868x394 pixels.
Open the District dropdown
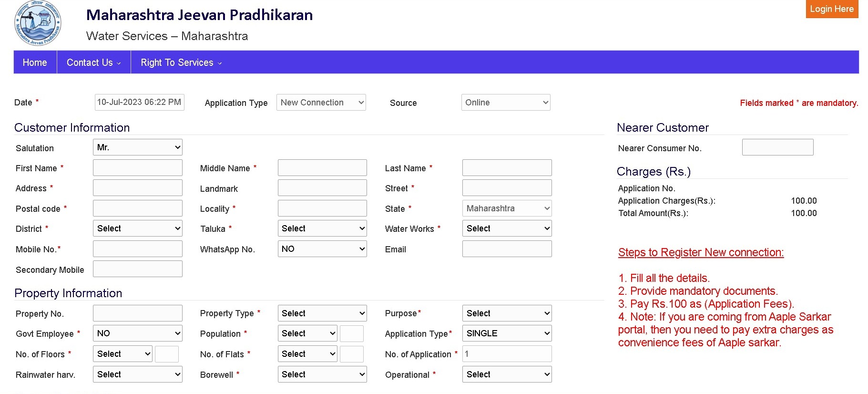point(138,228)
